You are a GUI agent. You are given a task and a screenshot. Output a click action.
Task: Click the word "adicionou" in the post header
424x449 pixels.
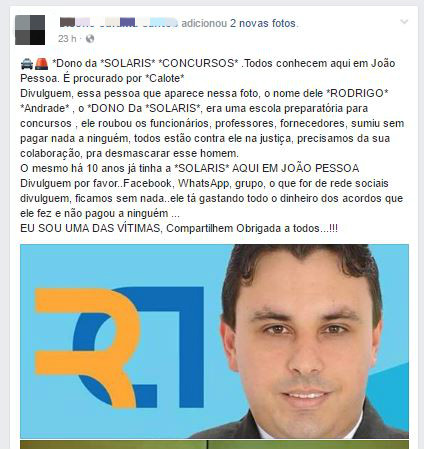click(204, 23)
